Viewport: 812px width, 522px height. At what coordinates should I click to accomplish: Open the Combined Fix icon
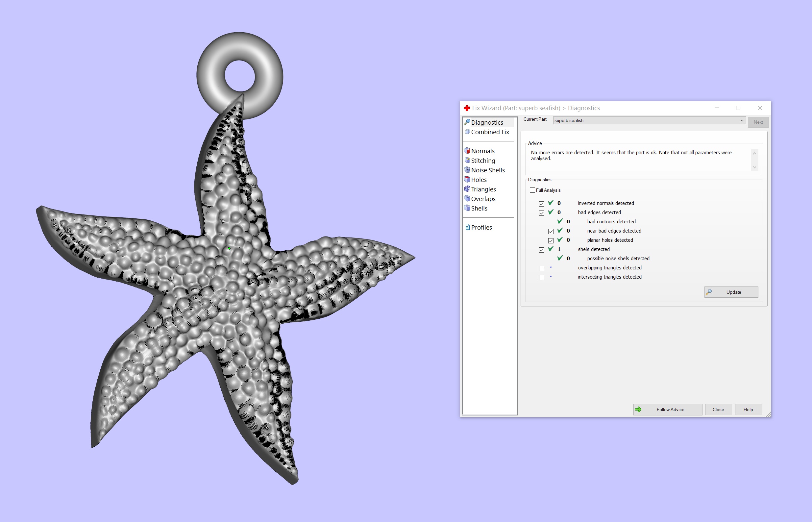[467, 132]
